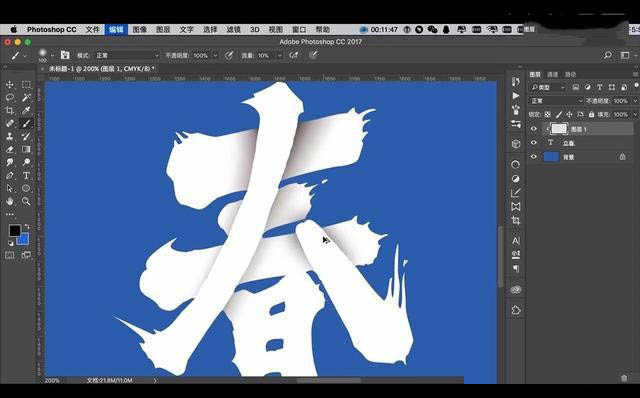Open the brush preset picker arrow
640x398 pixels.
point(52,55)
